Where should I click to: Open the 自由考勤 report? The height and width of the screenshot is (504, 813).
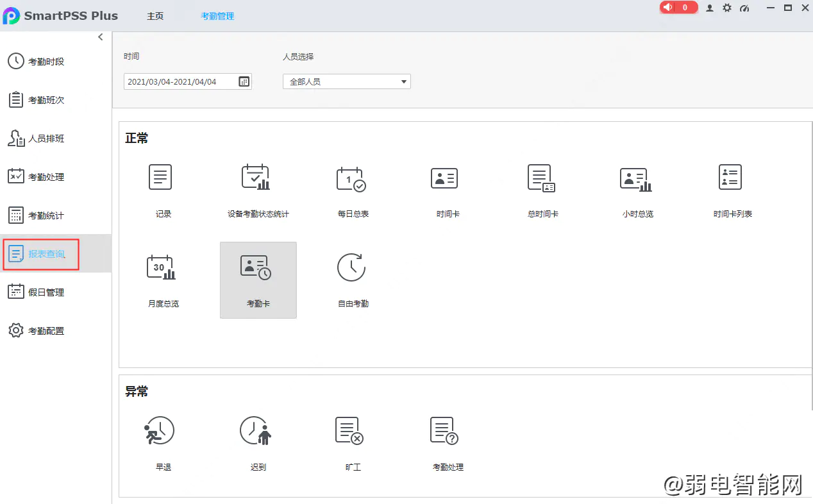(351, 267)
